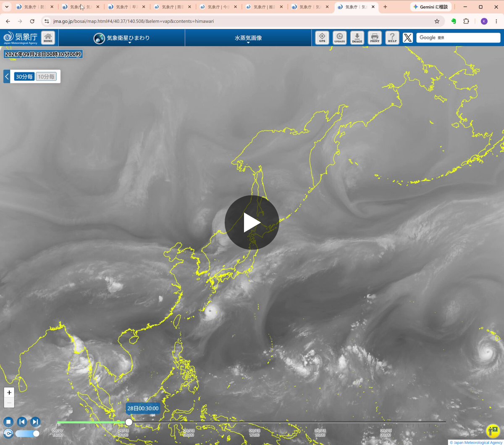Image resolution: width=504 pixels, height=445 pixels.
Task: Go back with the browser back arrow
Action: tap(8, 21)
